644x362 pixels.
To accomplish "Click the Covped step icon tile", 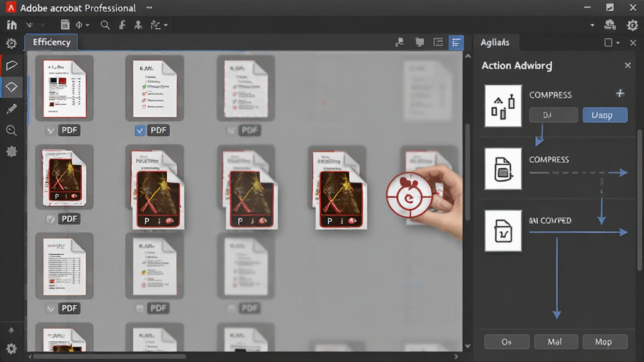I will [x=503, y=231].
